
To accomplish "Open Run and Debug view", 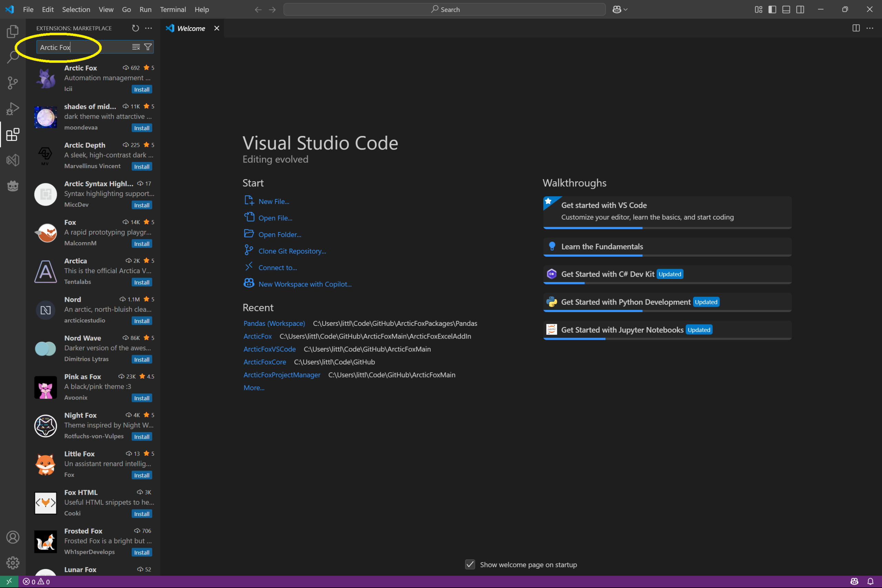I will click(13, 109).
